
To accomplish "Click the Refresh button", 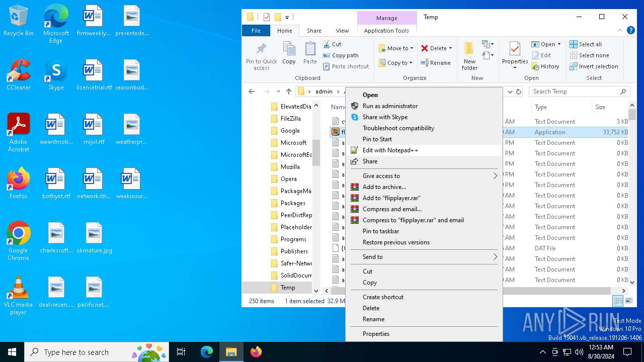I will click(519, 92).
